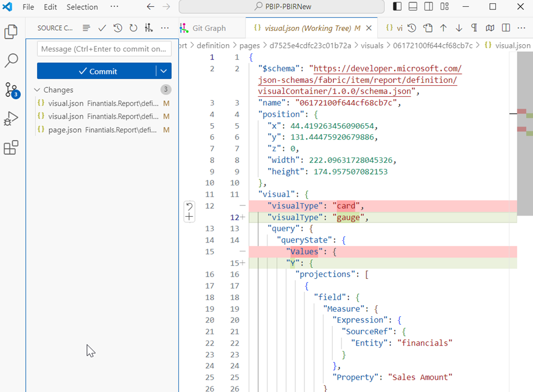Click the "financials" entity value
Screen dimensions: 533x392
[x=425, y=343]
